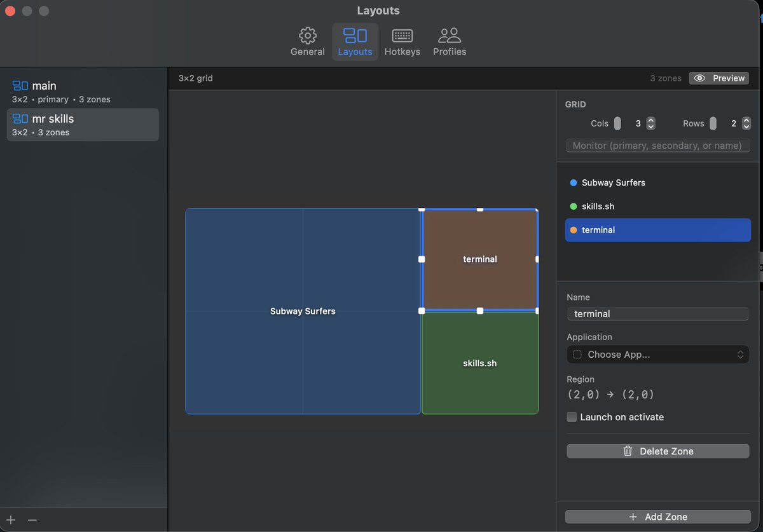Click the mr skills layout icon
This screenshot has width=763, height=532.
pyautogui.click(x=20, y=119)
